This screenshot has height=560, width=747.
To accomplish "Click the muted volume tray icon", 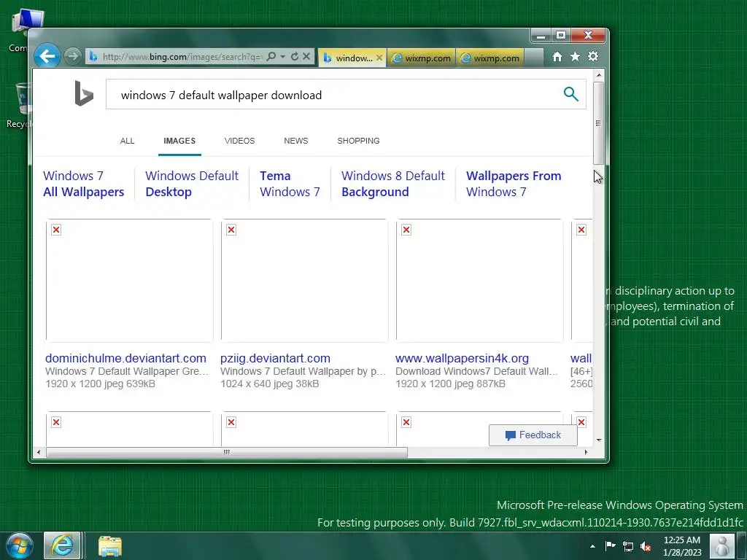I will (x=646, y=547).
